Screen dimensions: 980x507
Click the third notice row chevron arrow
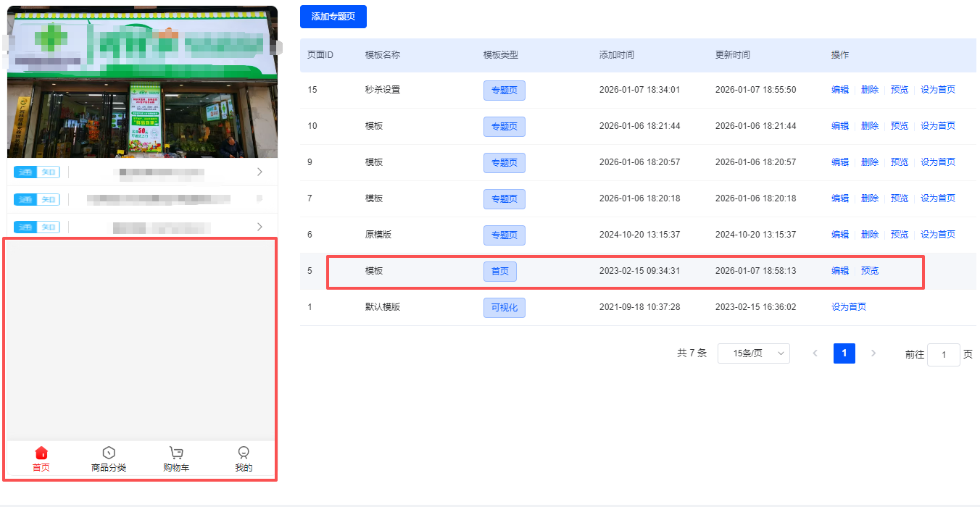259,227
